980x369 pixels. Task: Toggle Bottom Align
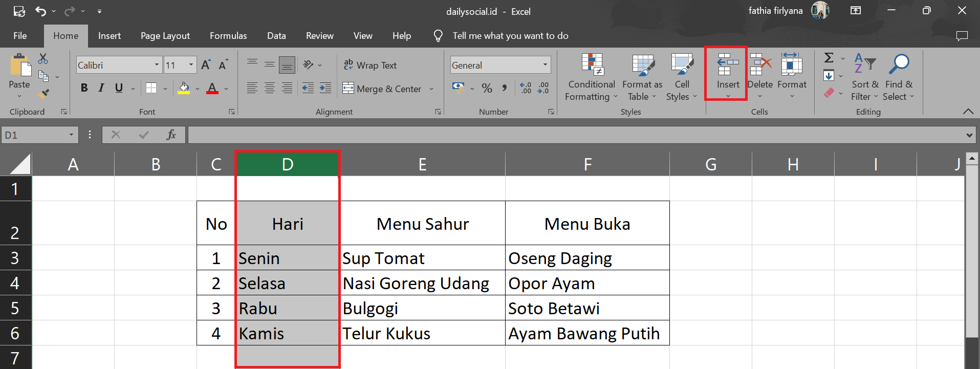coord(287,64)
